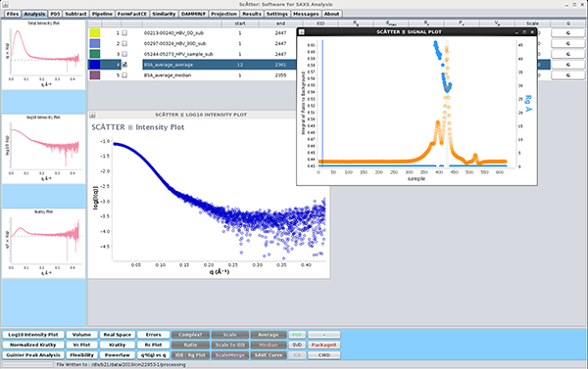588x369 pixels.
Task: Open the DAMMIN/F tab
Action: tap(193, 14)
